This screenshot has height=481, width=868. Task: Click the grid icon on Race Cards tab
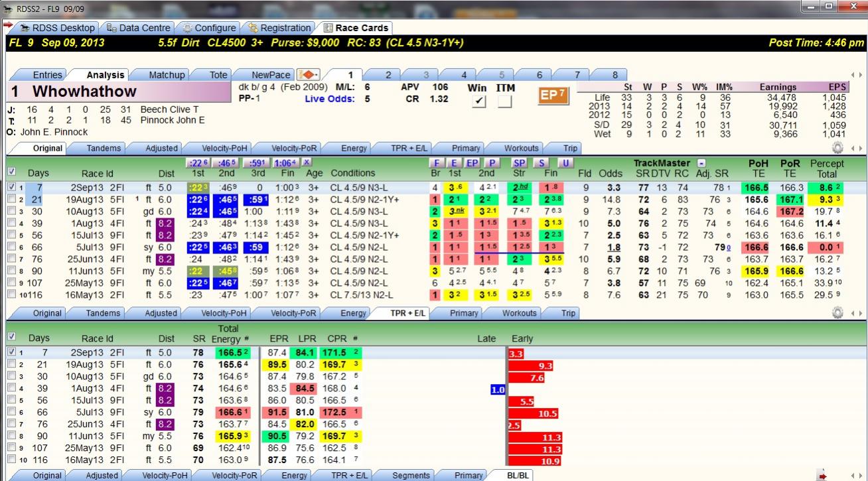tap(328, 28)
